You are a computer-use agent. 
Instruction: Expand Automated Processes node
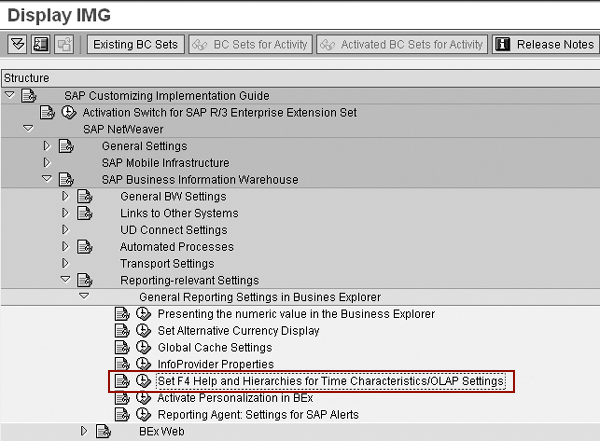click(65, 247)
